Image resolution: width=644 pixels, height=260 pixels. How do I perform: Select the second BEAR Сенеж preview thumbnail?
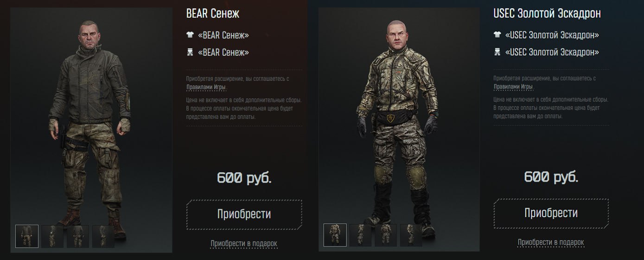(x=52, y=236)
